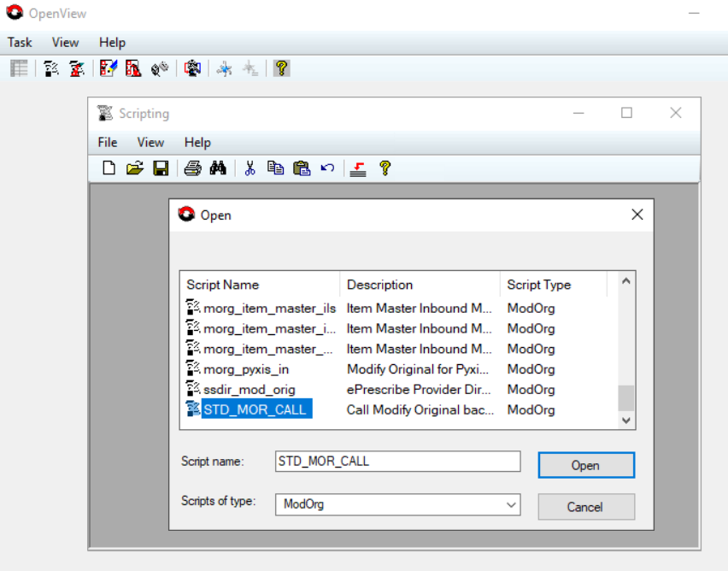The image size is (728, 571).
Task: Click the Script name input field
Action: (397, 462)
